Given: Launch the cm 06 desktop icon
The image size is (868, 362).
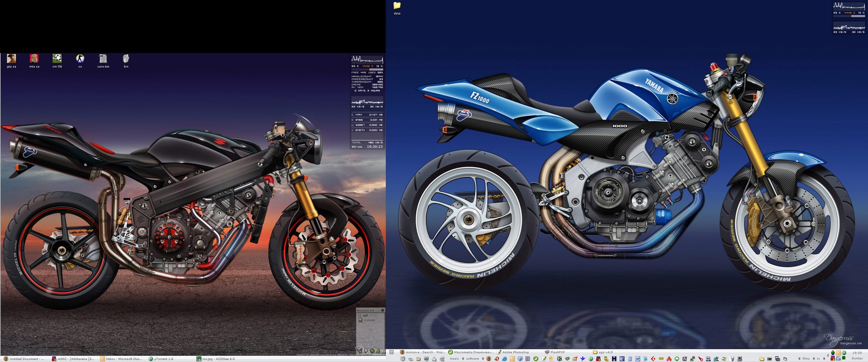Looking at the screenshot, I should click(57, 60).
